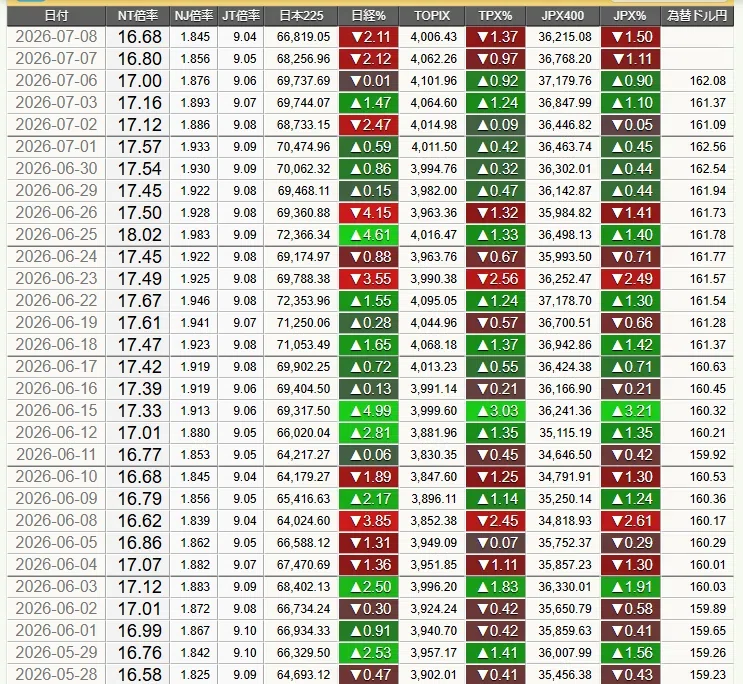Click the NT倍率 column header
The image size is (743, 684).
point(137,16)
